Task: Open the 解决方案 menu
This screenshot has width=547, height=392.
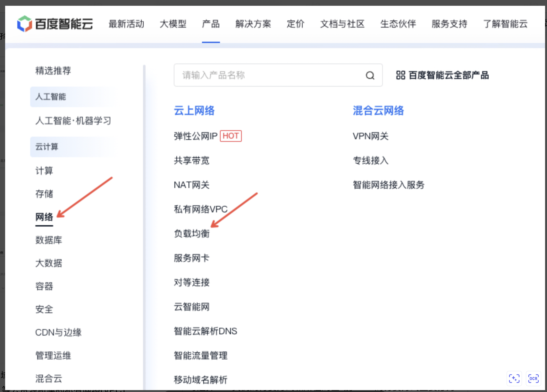Action: (253, 24)
